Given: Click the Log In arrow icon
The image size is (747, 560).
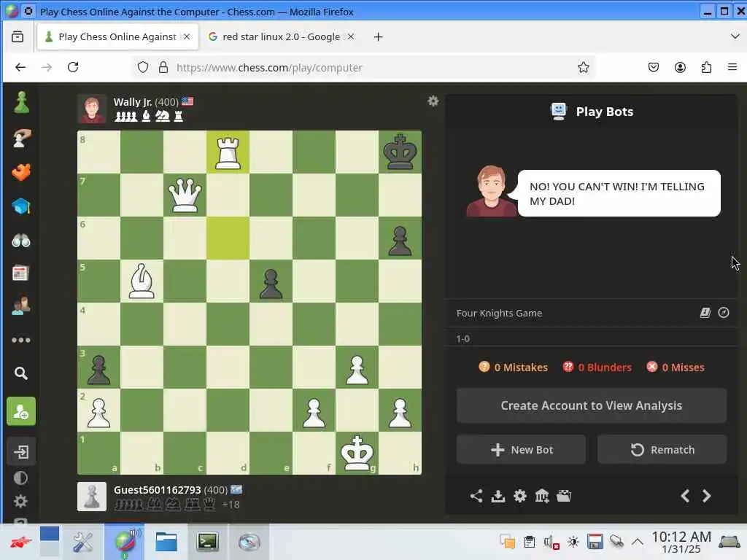Looking at the screenshot, I should click(21, 451).
